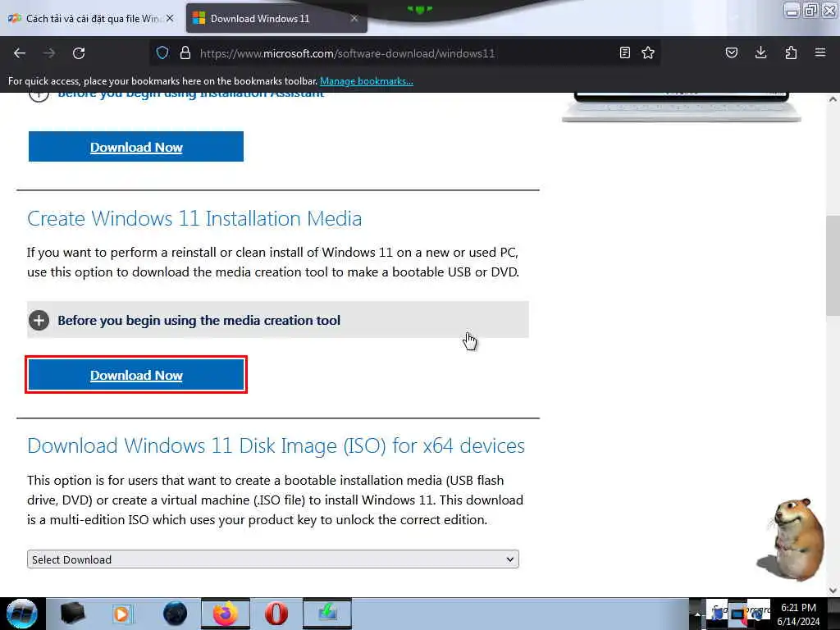Click the Create Windows 11 Installation Media heading
Image resolution: width=840 pixels, height=630 pixels.
pos(194,218)
